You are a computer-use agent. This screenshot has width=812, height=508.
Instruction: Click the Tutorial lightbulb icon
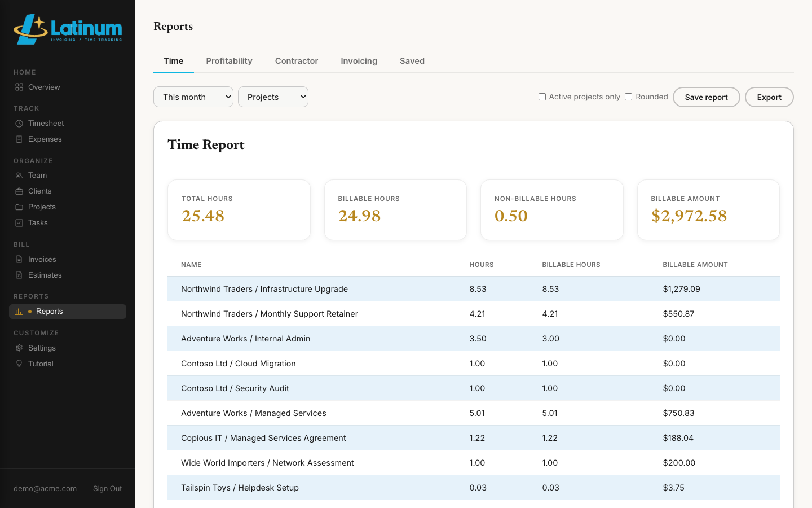click(19, 364)
